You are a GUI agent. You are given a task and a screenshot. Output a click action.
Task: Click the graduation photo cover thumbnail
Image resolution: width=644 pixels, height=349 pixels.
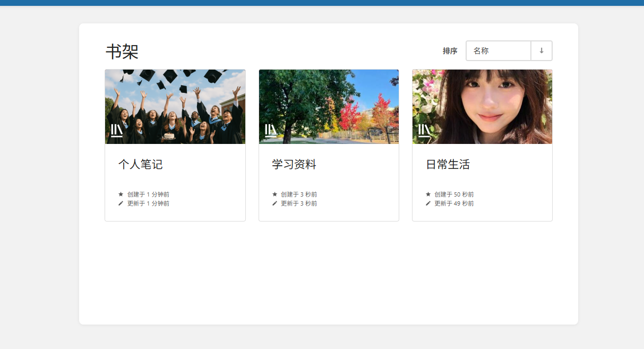click(175, 107)
